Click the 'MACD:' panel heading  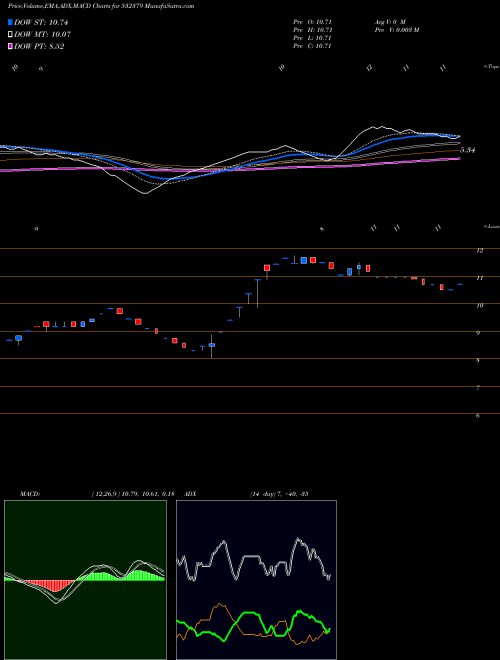pos(30,494)
